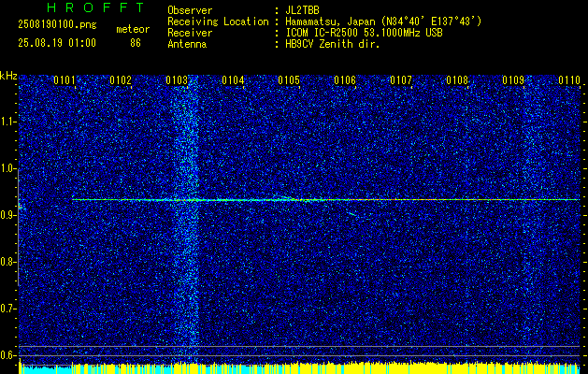Image resolution: width=588 pixels, height=374 pixels.
Task: Click the bright vertical noise burst near 0103
Action: click(x=186, y=220)
